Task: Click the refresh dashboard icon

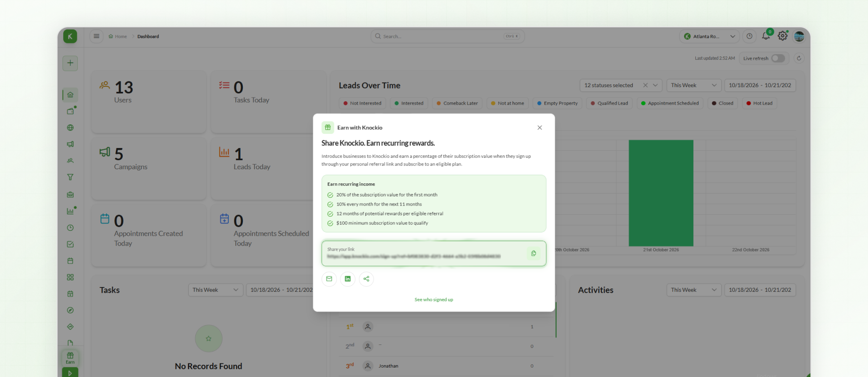Action: pos(799,58)
